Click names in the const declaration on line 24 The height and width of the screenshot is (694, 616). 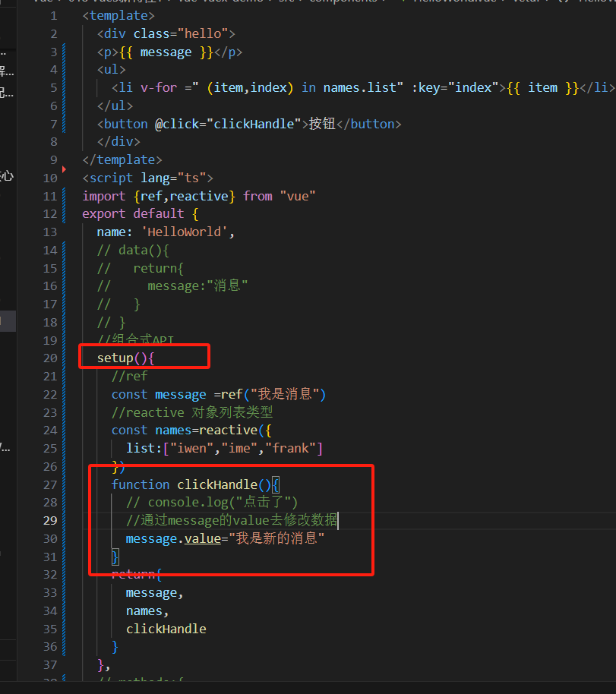click(x=173, y=431)
